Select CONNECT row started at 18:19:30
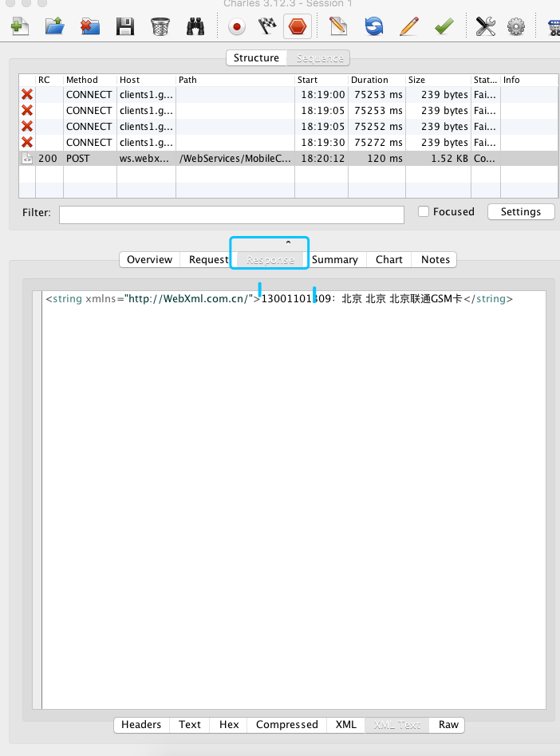The image size is (560, 756). point(289,142)
